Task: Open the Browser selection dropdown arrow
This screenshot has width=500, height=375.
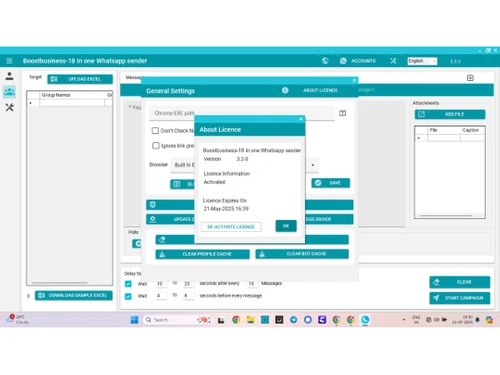Action: point(313,165)
